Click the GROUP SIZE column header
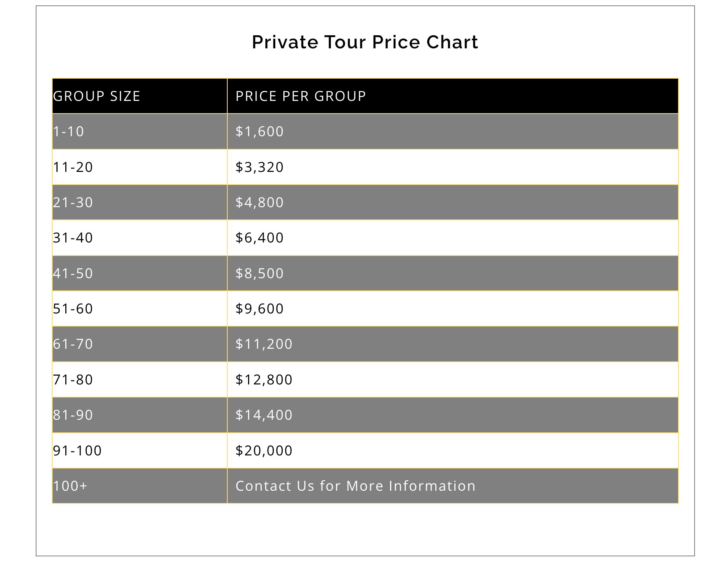The height and width of the screenshot is (564, 728). (97, 96)
